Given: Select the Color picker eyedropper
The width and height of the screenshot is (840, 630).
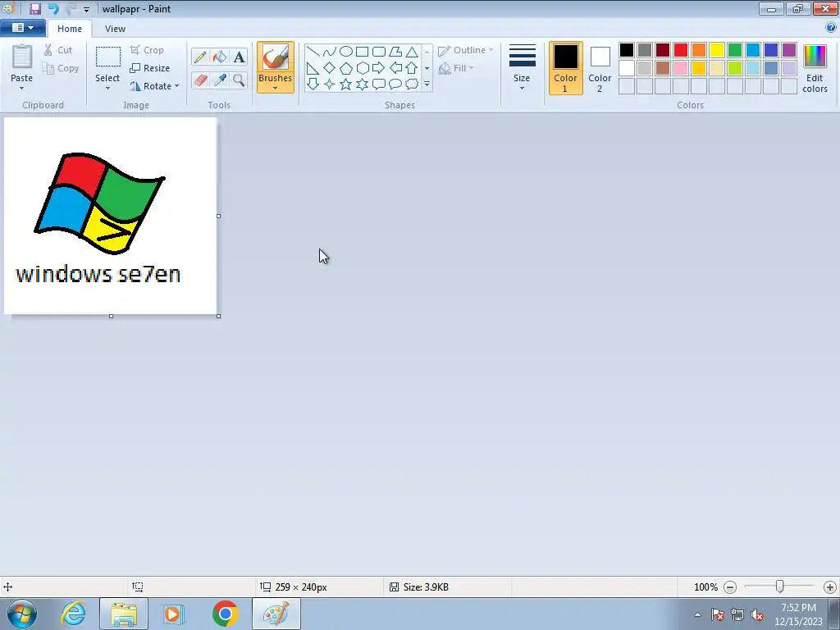Looking at the screenshot, I should (x=219, y=80).
